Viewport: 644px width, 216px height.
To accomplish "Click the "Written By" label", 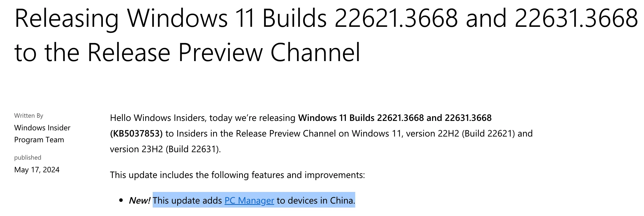I will coord(29,115).
